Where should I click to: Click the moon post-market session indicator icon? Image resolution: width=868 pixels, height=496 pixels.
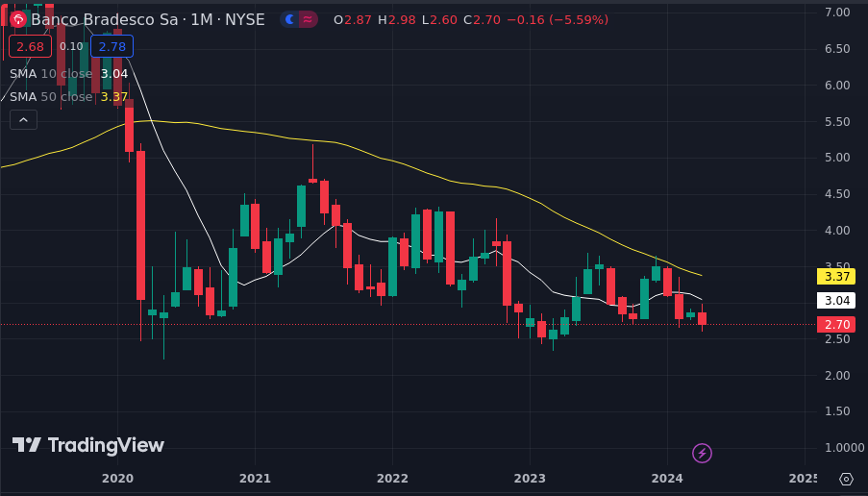(289, 20)
